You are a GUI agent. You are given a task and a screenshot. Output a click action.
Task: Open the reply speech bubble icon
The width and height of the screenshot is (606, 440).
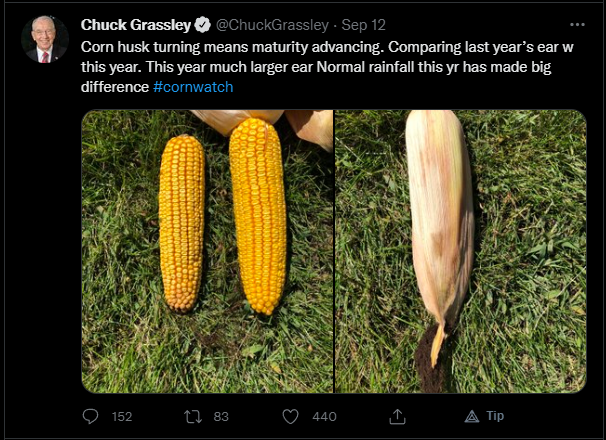coord(90,416)
